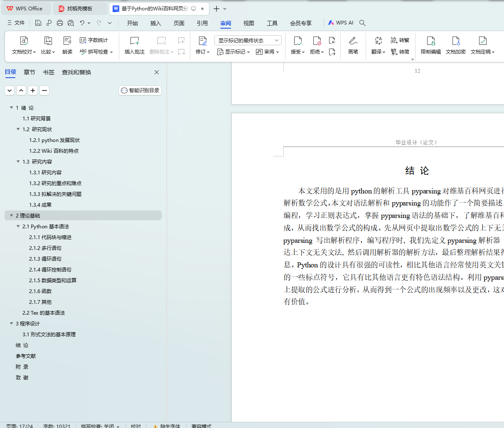Go to next change icon

pos(332,52)
